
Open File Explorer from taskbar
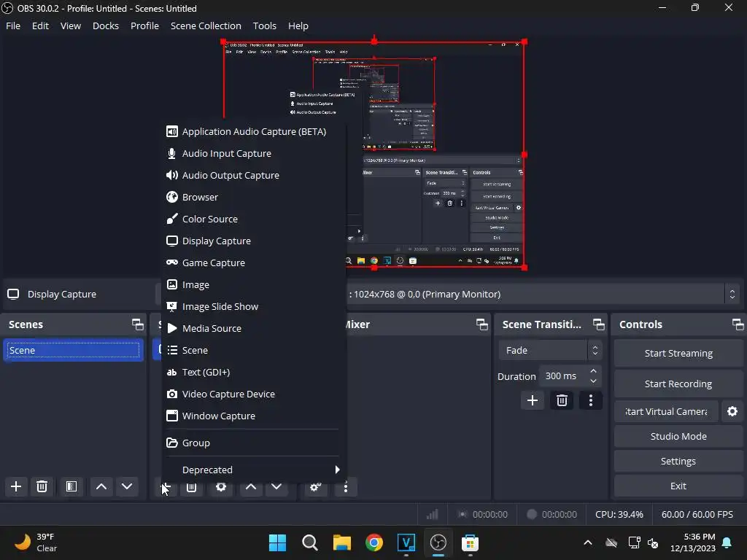(x=341, y=542)
